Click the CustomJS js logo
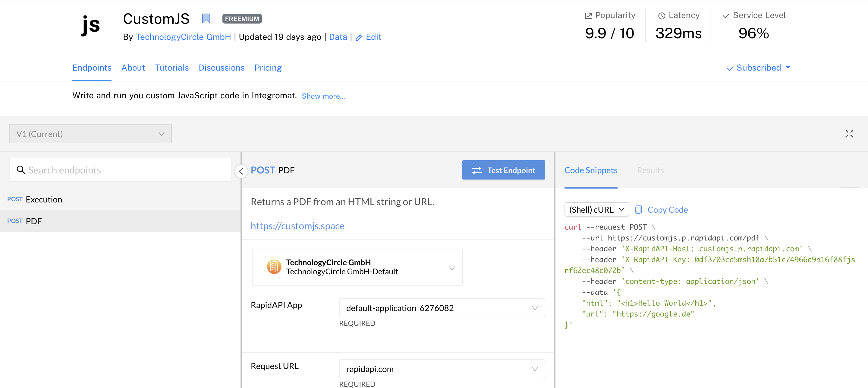 coord(91,25)
